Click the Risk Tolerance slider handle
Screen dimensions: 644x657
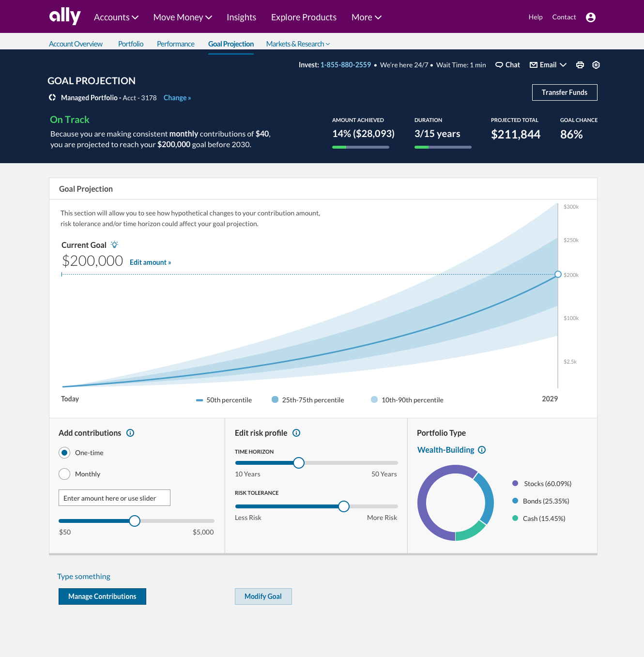coord(344,506)
